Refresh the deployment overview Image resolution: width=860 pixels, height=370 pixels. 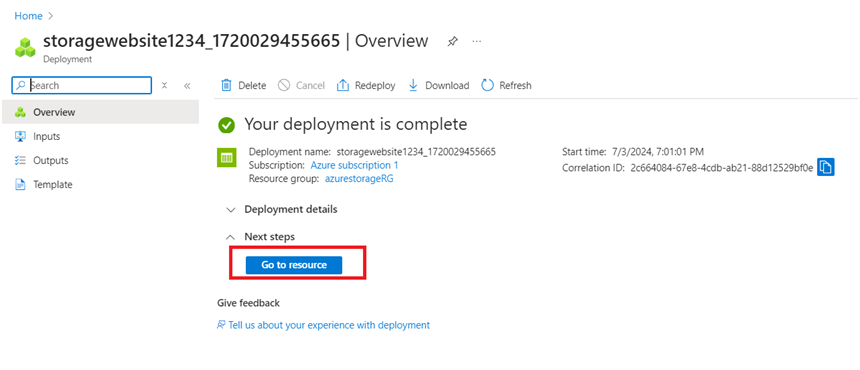click(506, 85)
